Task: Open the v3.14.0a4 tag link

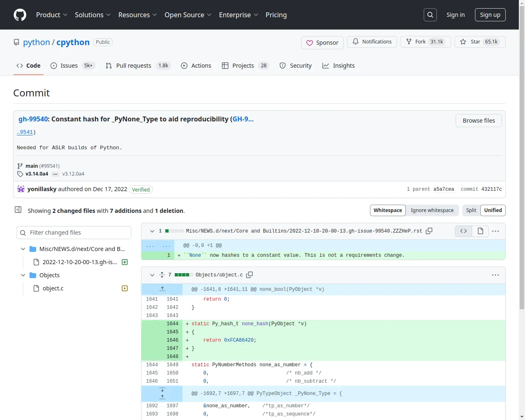Action: pos(37,174)
